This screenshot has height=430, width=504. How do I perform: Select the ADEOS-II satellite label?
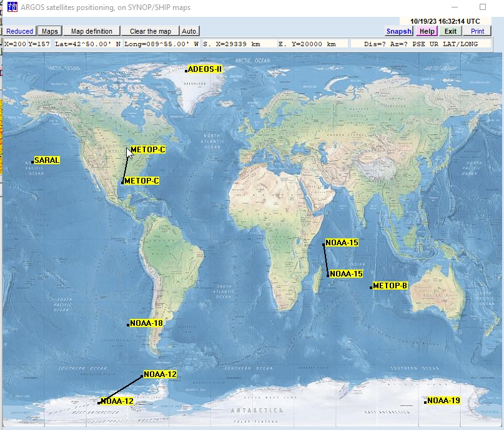click(205, 69)
